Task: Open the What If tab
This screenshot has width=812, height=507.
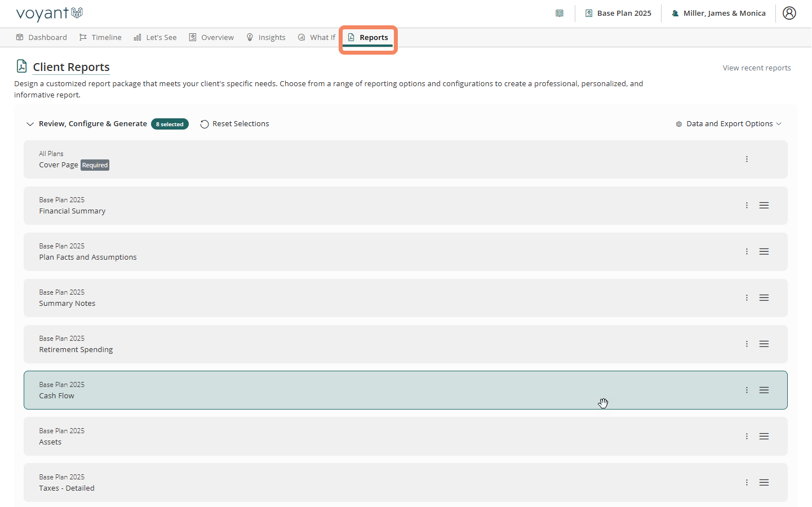Action: click(317, 37)
